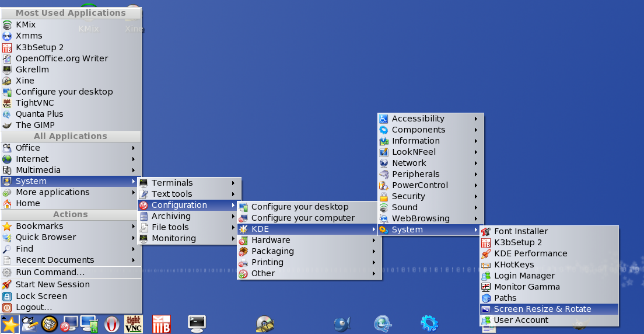Image resolution: width=644 pixels, height=334 pixels.
Task: Click the penguin with pencil panel icon
Action: tap(30, 324)
